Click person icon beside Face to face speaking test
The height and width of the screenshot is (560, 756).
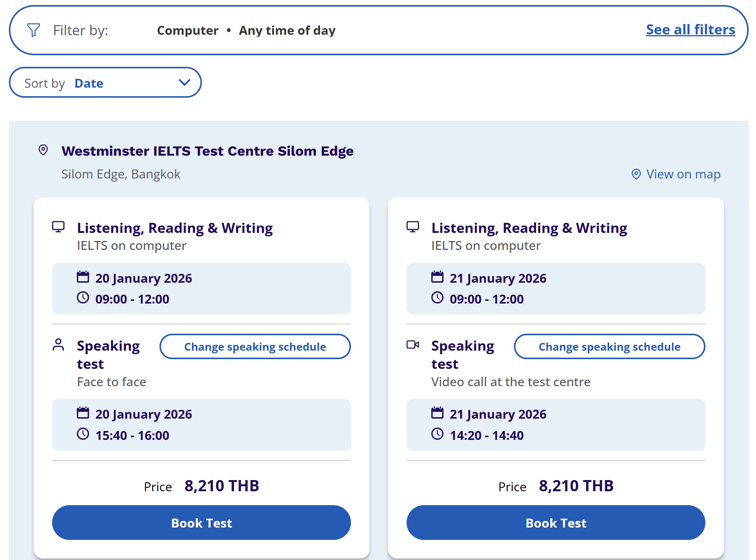click(58, 345)
